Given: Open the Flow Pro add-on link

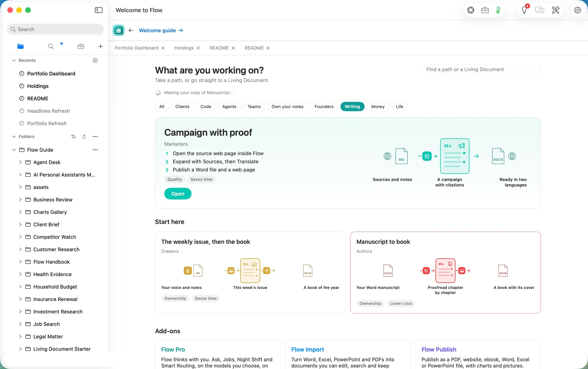Looking at the screenshot, I should click(173, 349).
